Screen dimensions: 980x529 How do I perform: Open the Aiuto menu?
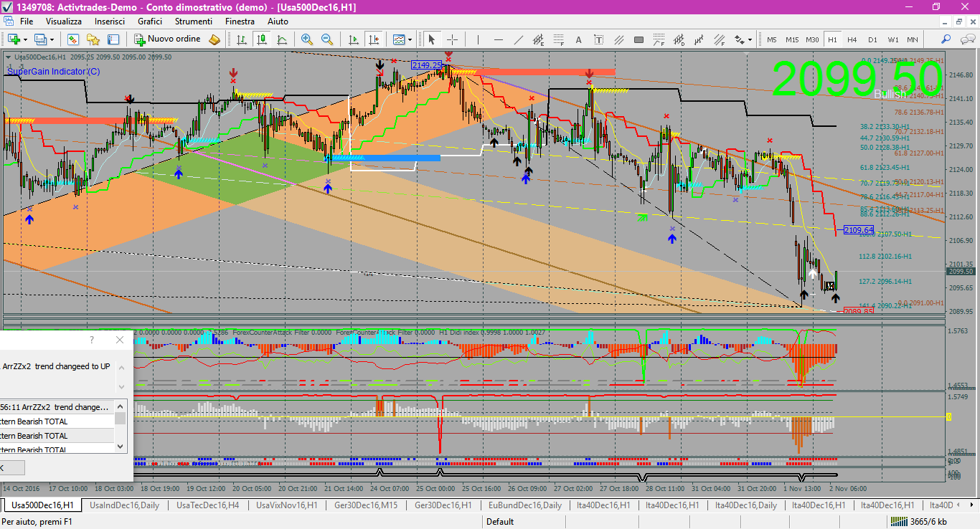278,22
